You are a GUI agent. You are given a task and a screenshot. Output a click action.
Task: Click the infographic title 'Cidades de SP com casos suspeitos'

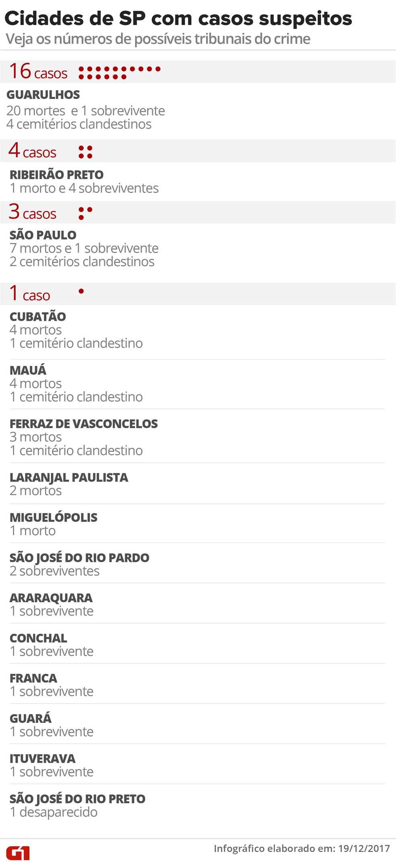178,18
